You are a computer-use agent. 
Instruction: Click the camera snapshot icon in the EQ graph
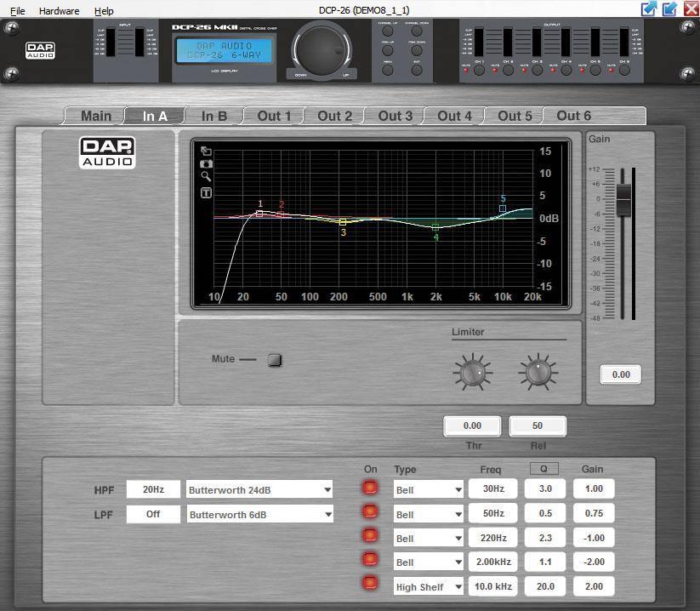[206, 164]
